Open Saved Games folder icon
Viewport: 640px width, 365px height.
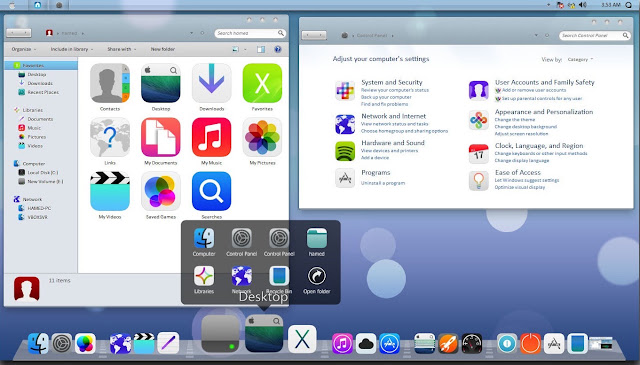[161, 191]
